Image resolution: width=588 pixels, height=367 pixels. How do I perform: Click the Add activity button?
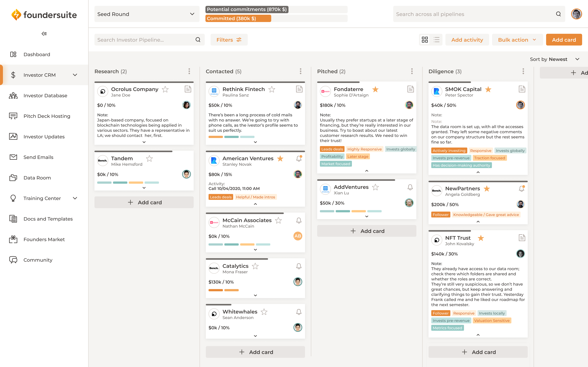pyautogui.click(x=467, y=40)
